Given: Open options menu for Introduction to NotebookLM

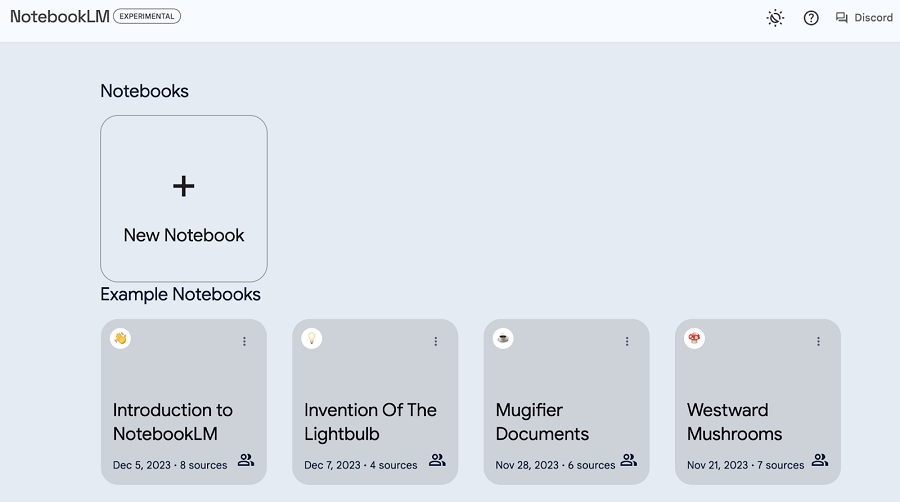Looking at the screenshot, I should [244, 341].
